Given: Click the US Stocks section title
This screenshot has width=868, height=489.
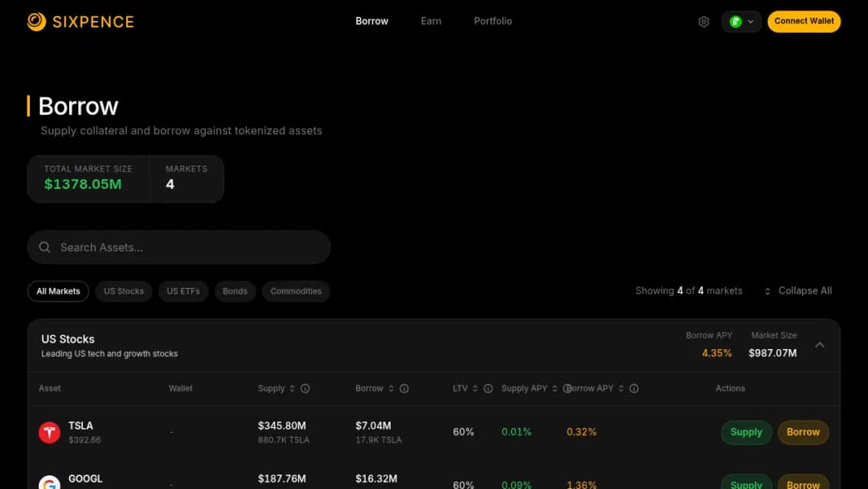Looking at the screenshot, I should (x=68, y=339).
